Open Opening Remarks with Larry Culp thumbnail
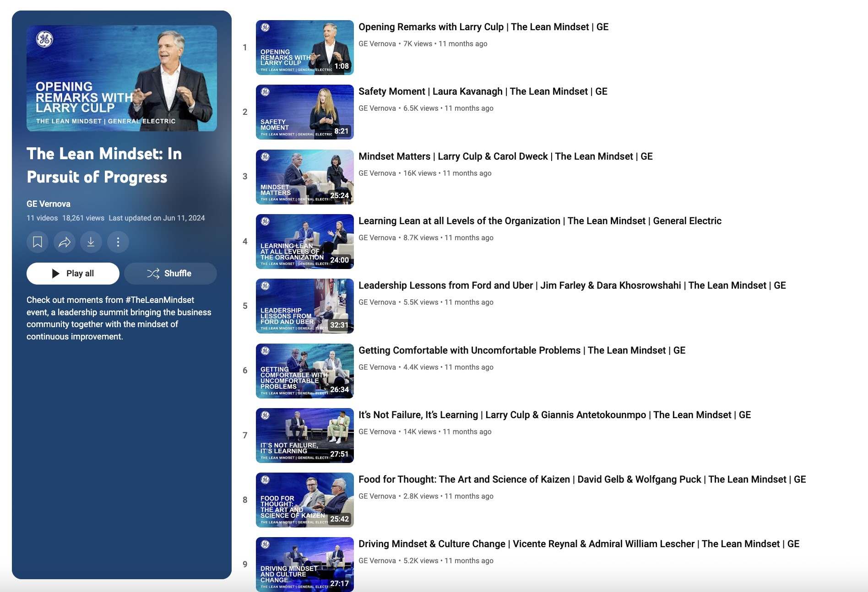Screen dimensions: 868x592 (305, 48)
